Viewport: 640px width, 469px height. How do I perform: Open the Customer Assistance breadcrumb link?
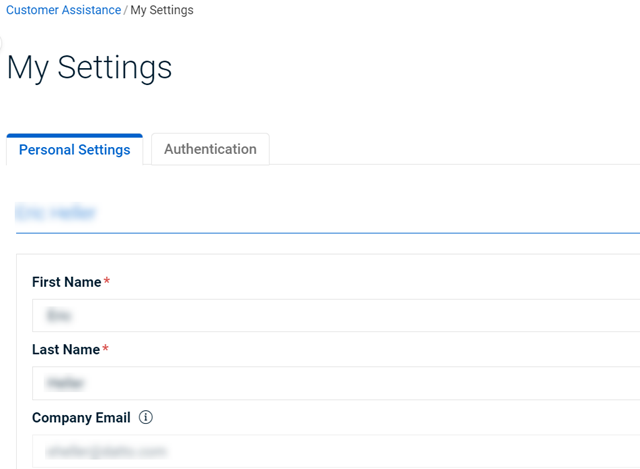[x=63, y=10]
